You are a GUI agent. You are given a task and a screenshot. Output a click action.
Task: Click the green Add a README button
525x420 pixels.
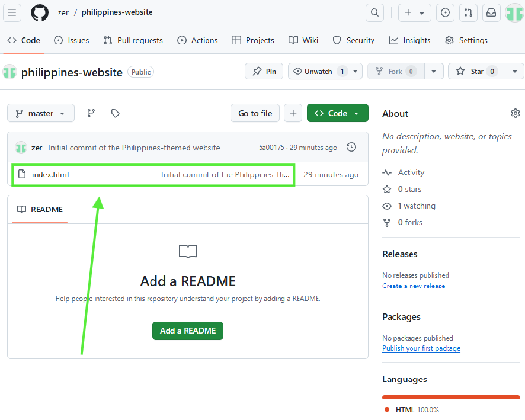pyautogui.click(x=188, y=331)
